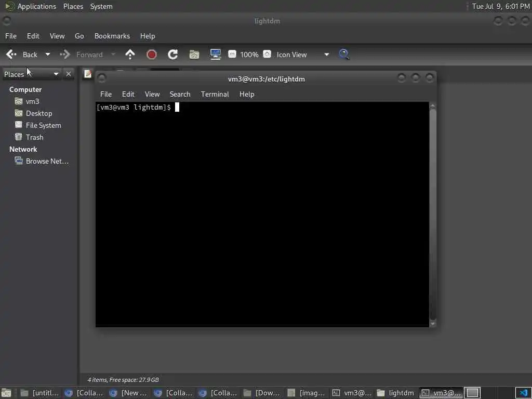Screen dimensions: 532x399
Task: Open the Terminal menu in terminal window
Action: click(x=215, y=95)
